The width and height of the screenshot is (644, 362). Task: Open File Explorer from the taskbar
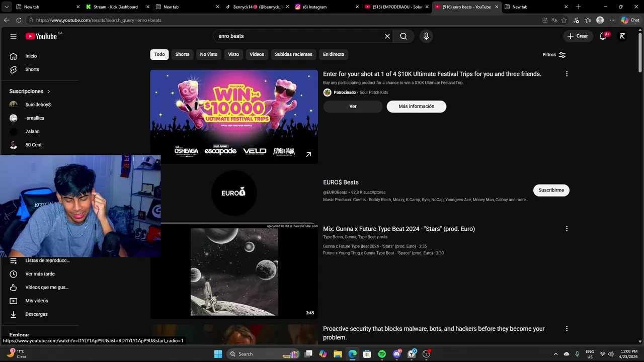338,354
